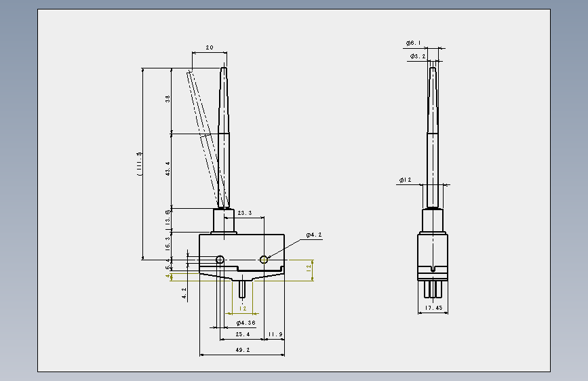Select the ø4.36 diameter dimension text

(x=246, y=323)
